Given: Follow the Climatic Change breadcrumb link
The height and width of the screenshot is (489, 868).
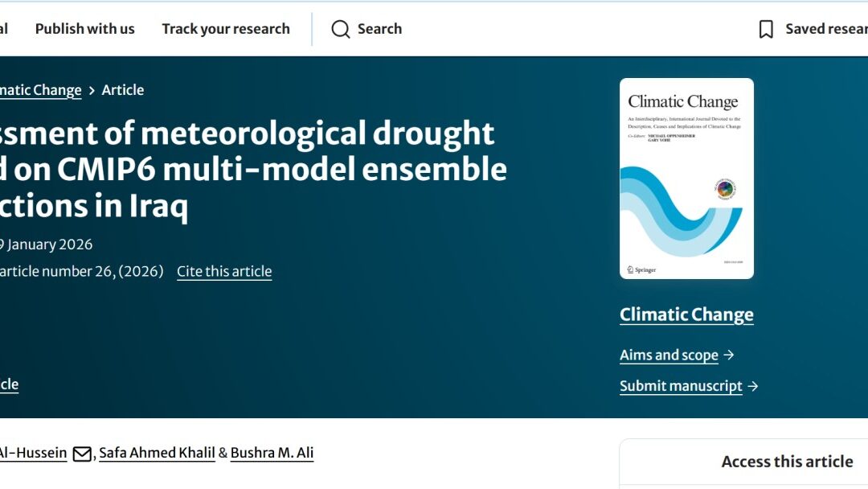Looking at the screenshot, I should pos(40,90).
